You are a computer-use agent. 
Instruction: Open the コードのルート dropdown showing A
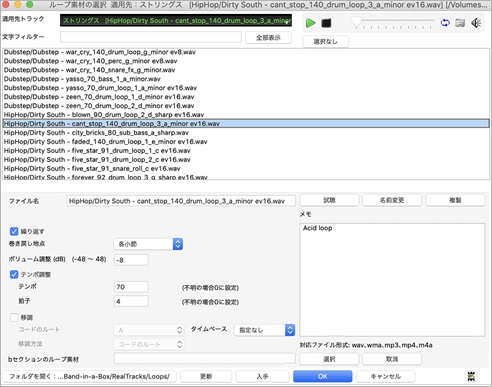tap(149, 330)
